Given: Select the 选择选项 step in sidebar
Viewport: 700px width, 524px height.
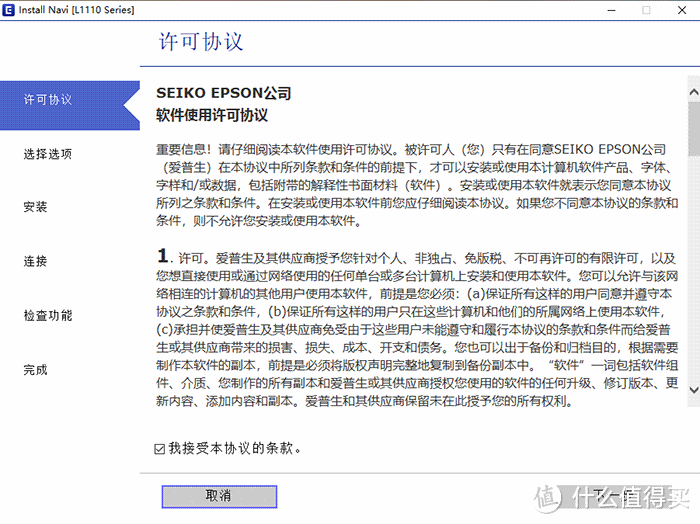Looking at the screenshot, I should [48, 154].
